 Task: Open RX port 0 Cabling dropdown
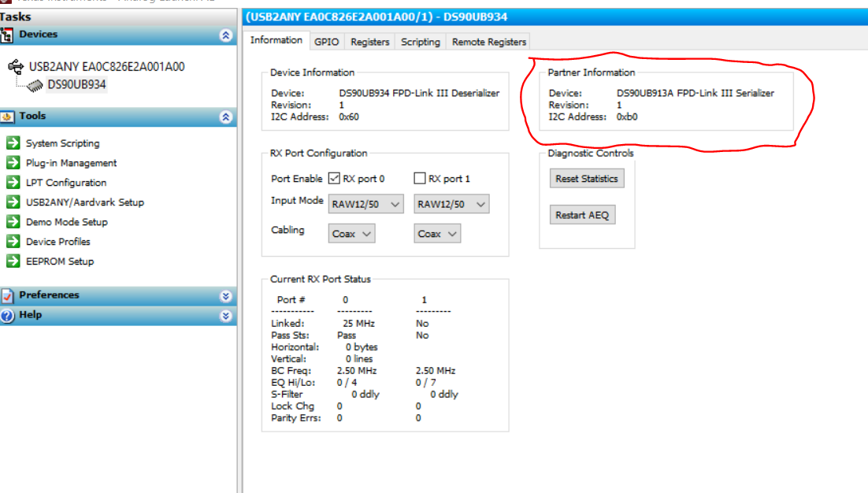pos(351,233)
